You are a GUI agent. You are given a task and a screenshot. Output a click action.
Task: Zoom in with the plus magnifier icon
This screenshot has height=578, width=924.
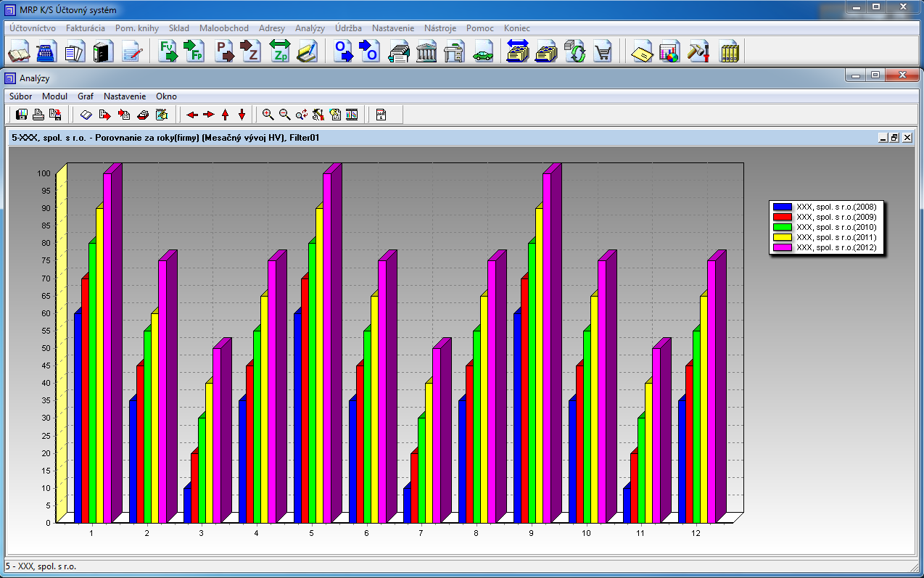coord(268,114)
